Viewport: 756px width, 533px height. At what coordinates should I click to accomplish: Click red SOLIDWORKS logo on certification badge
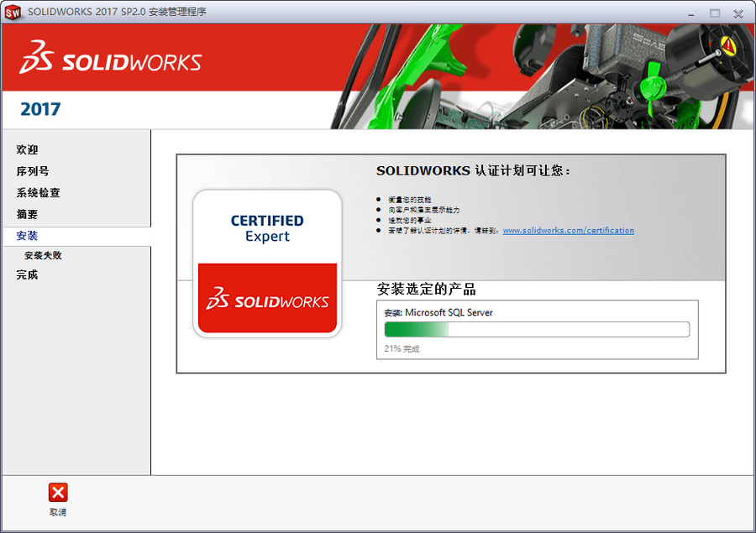tap(267, 300)
